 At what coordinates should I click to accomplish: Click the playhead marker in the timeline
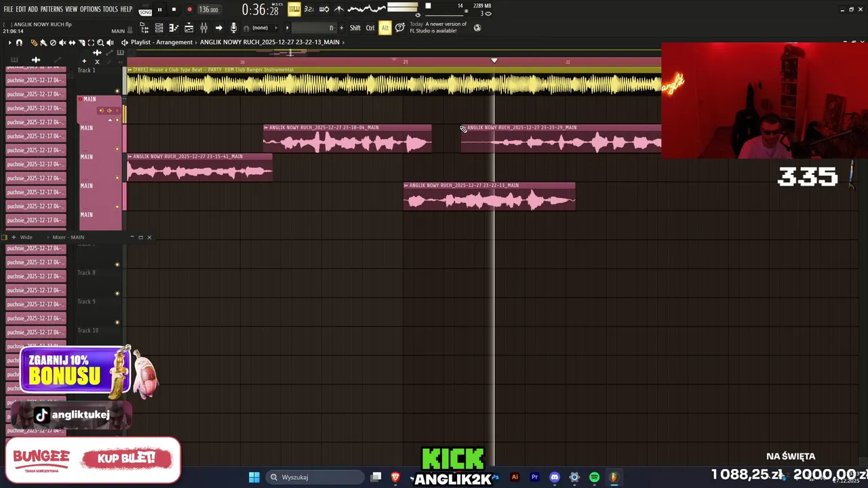[x=494, y=61]
